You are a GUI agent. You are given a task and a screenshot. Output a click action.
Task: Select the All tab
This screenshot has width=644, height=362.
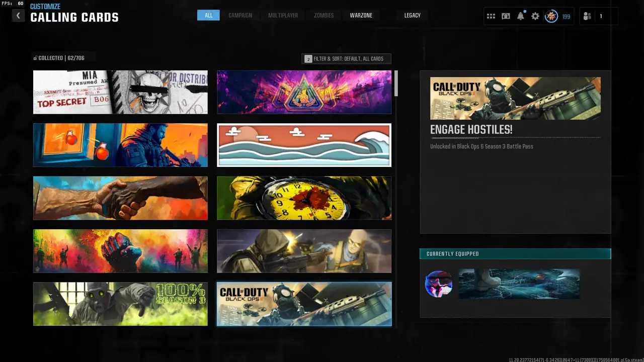tap(208, 16)
